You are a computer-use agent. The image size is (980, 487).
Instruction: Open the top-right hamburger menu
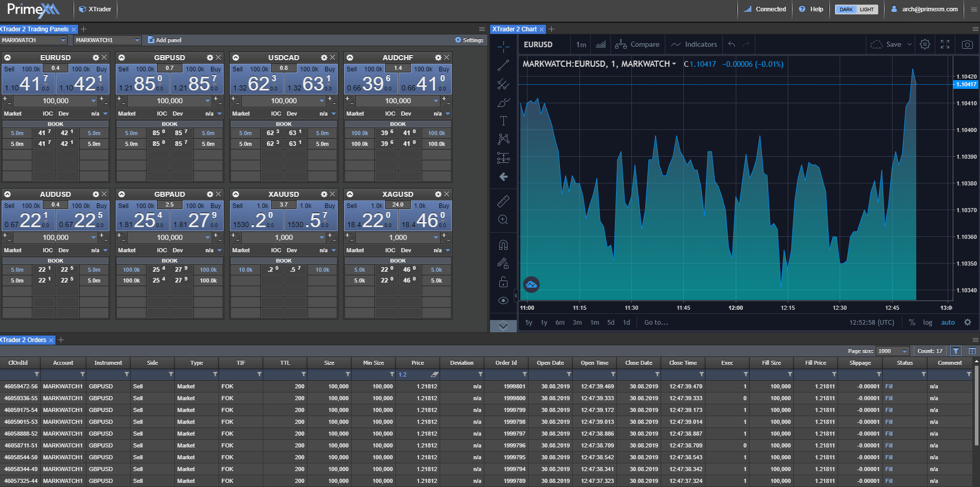(974, 9)
